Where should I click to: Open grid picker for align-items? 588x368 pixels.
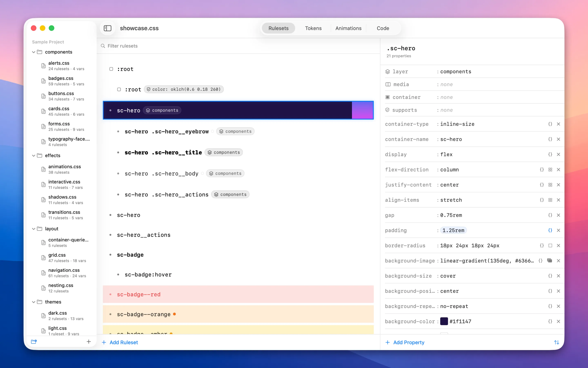tap(550, 200)
